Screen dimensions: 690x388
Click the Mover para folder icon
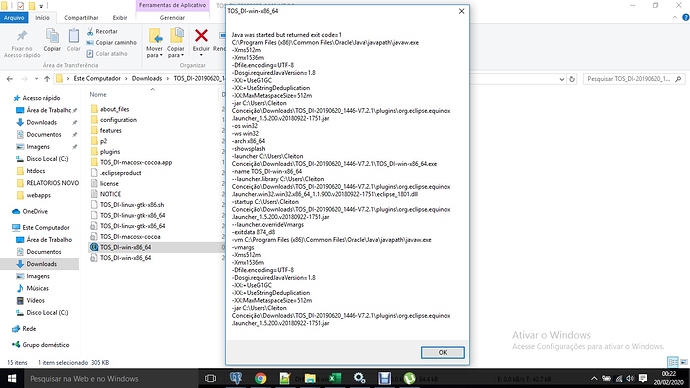coord(154,36)
